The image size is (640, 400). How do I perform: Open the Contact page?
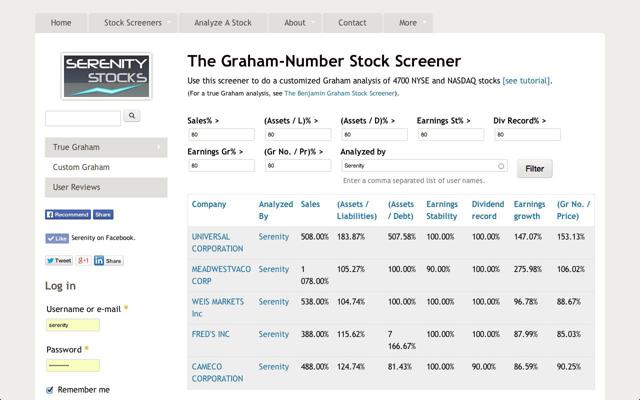pyautogui.click(x=352, y=23)
